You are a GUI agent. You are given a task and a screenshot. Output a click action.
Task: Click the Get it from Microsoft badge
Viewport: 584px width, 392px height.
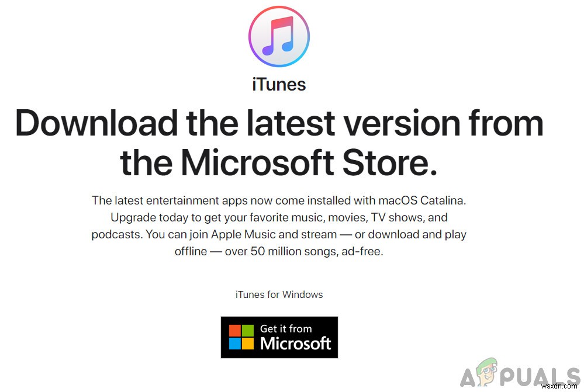click(279, 337)
